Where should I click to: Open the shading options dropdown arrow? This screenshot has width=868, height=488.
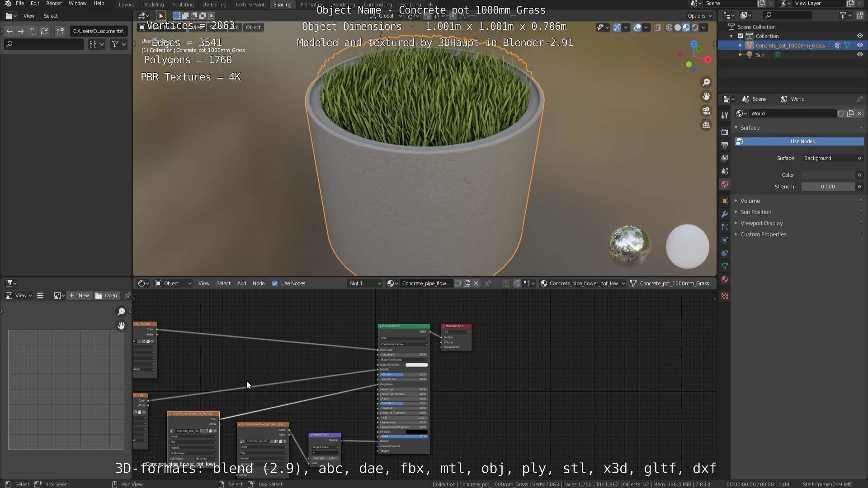tap(704, 28)
